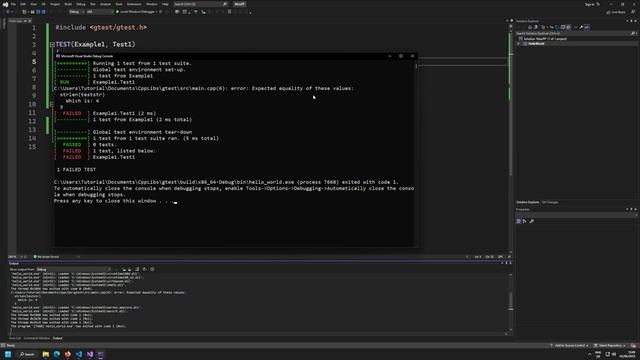Click '1 FAILED TEST' text in console
Screen dimensions: 640x360
click(76, 169)
